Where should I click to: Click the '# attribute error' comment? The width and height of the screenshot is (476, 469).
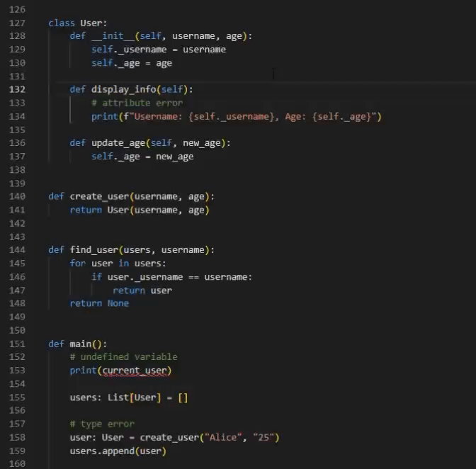pos(137,103)
